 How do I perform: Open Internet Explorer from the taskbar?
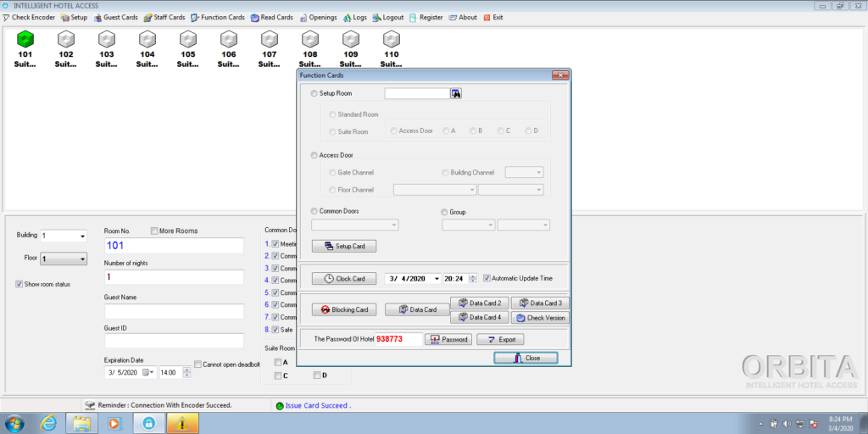(48, 421)
